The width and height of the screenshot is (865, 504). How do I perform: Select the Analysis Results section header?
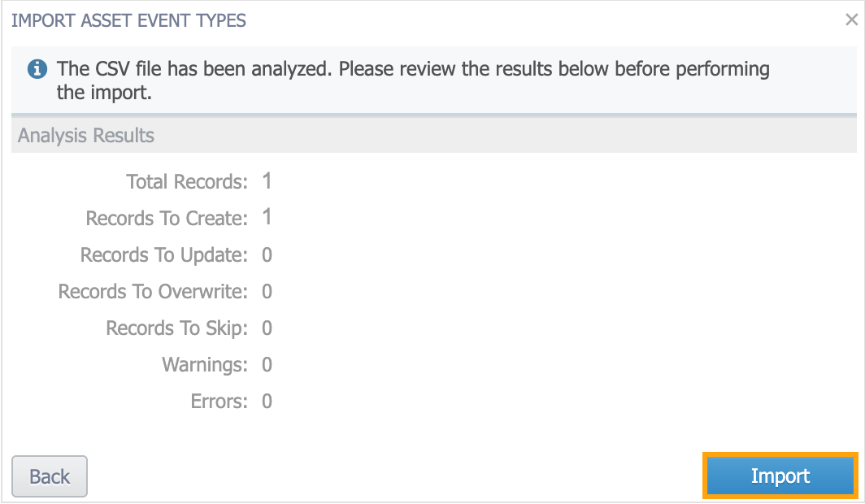pos(85,135)
